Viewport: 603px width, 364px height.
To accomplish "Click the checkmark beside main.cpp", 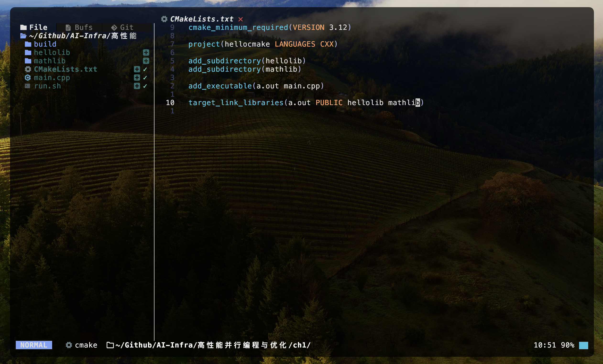I will pyautogui.click(x=145, y=77).
